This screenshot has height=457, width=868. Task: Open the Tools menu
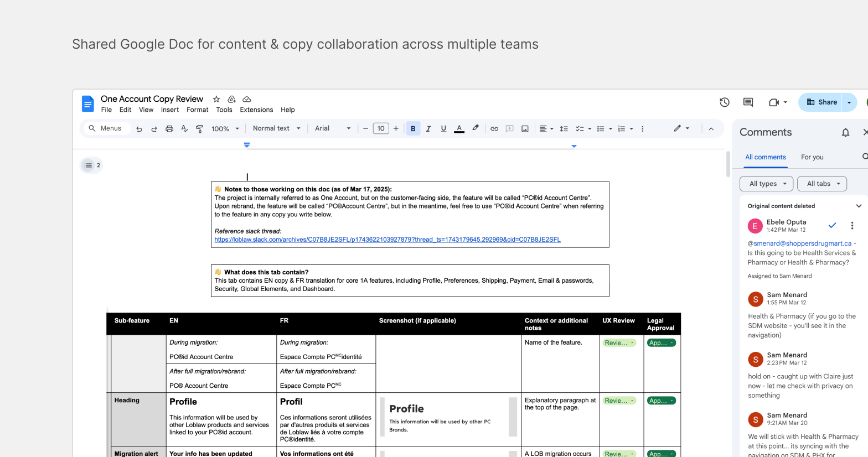pyautogui.click(x=224, y=110)
